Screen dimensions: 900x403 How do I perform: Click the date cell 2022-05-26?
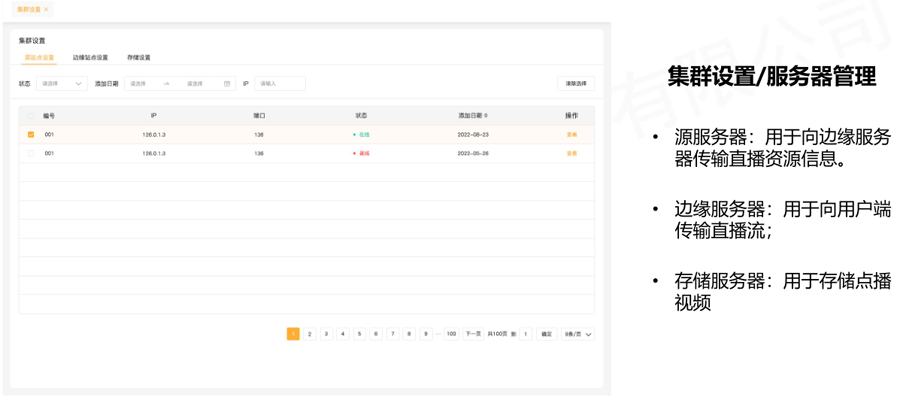[473, 153]
